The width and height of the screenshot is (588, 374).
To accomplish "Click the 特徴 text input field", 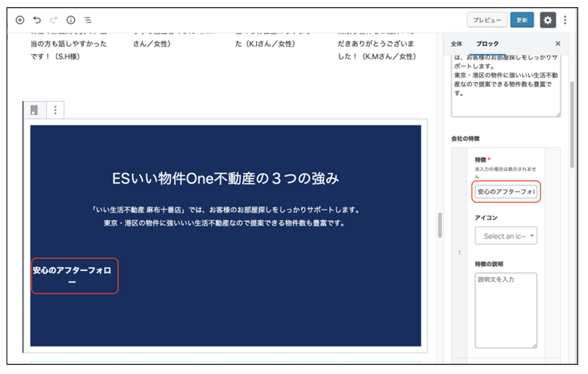I will pyautogui.click(x=506, y=192).
